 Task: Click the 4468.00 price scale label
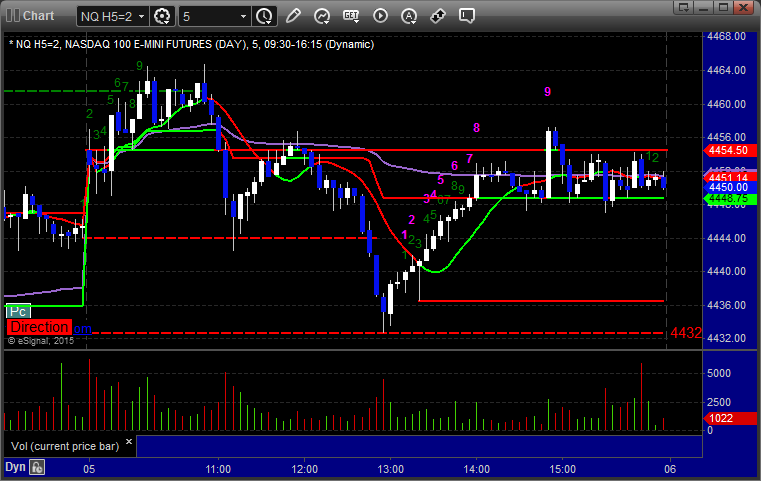click(727, 36)
